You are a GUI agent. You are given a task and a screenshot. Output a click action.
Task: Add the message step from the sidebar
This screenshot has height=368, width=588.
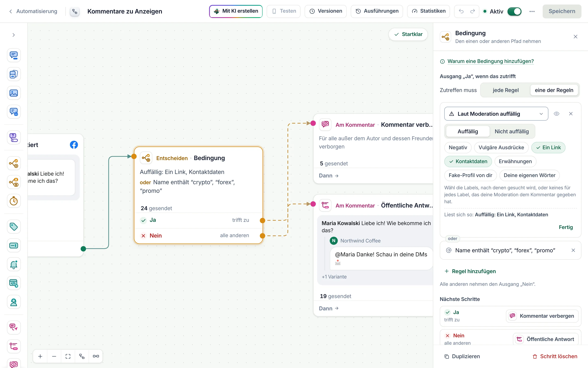pyautogui.click(x=14, y=55)
